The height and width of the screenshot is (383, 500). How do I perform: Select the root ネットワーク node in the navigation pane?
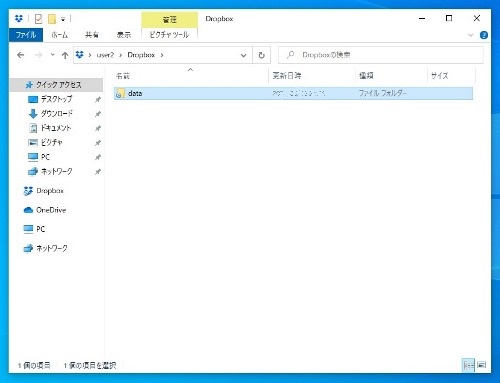click(x=46, y=249)
